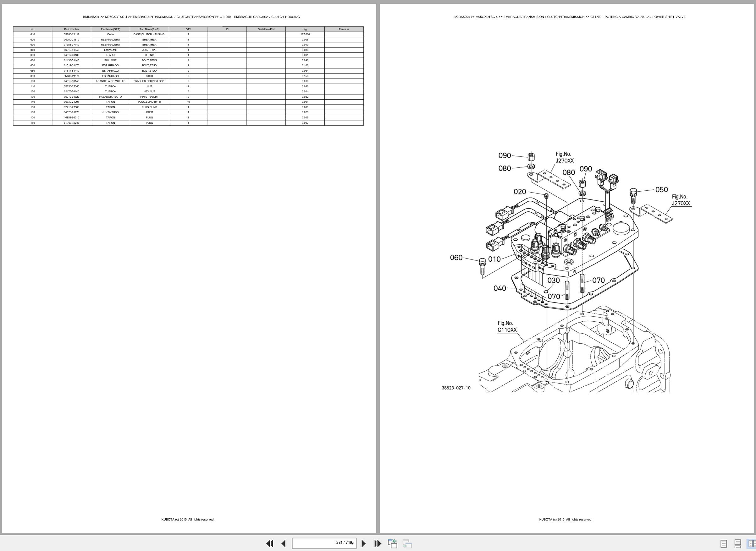
Task: Select part number 3S203-21112
Action: (x=71, y=34)
